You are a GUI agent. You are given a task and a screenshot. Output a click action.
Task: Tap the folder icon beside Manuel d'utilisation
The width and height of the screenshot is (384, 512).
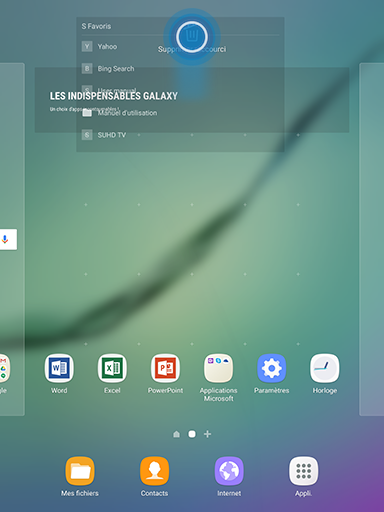[x=87, y=113]
